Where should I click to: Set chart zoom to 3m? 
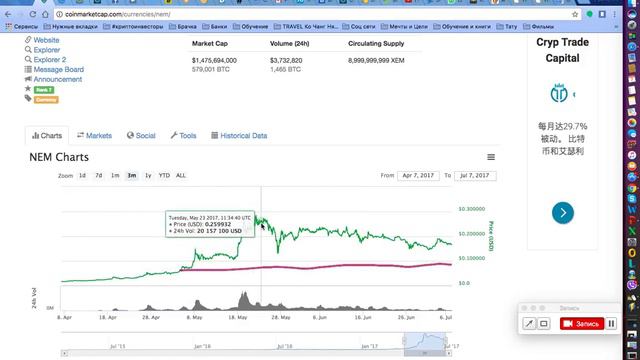click(132, 176)
